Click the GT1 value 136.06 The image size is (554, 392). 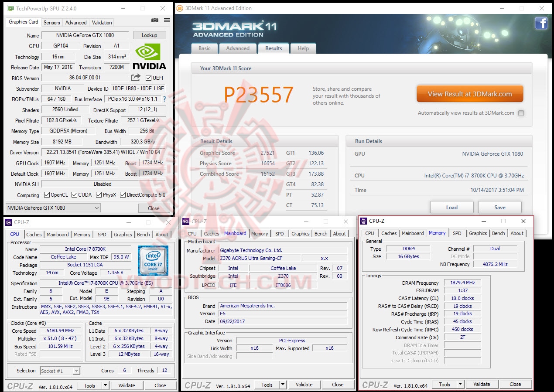pyautogui.click(x=316, y=153)
